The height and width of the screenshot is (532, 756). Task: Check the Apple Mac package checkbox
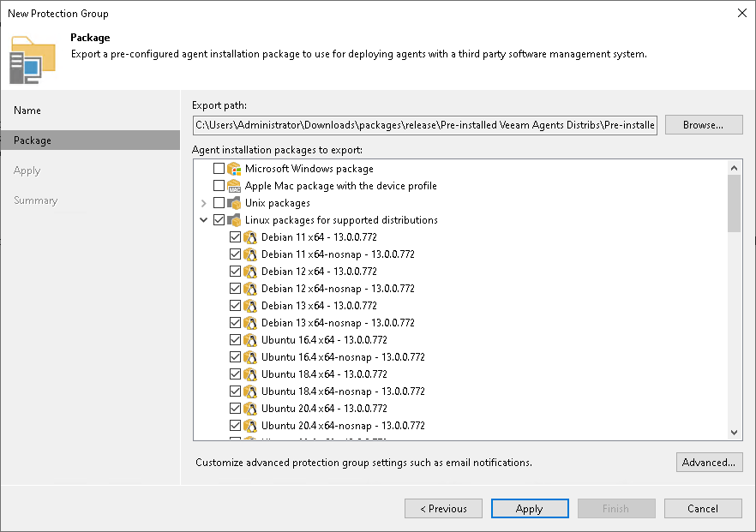pyautogui.click(x=219, y=186)
